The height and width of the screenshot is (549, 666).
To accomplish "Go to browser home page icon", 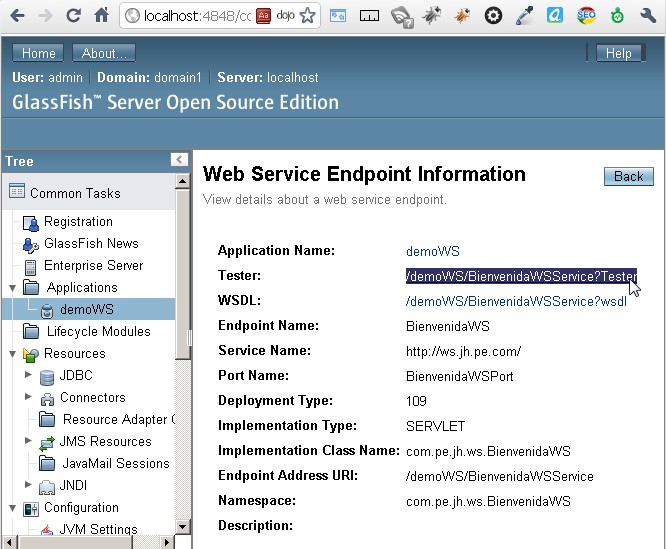I will (x=102, y=15).
